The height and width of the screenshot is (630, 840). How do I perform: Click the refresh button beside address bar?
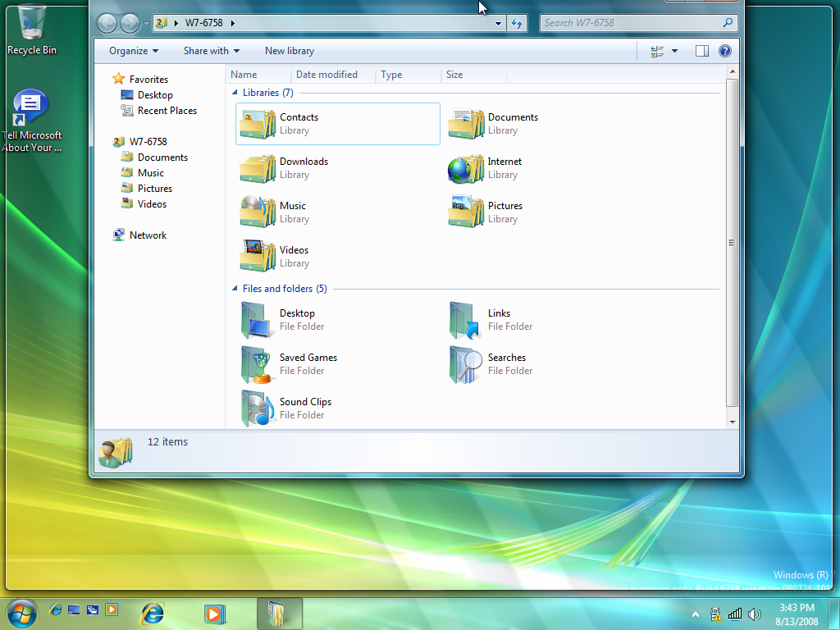(x=517, y=23)
